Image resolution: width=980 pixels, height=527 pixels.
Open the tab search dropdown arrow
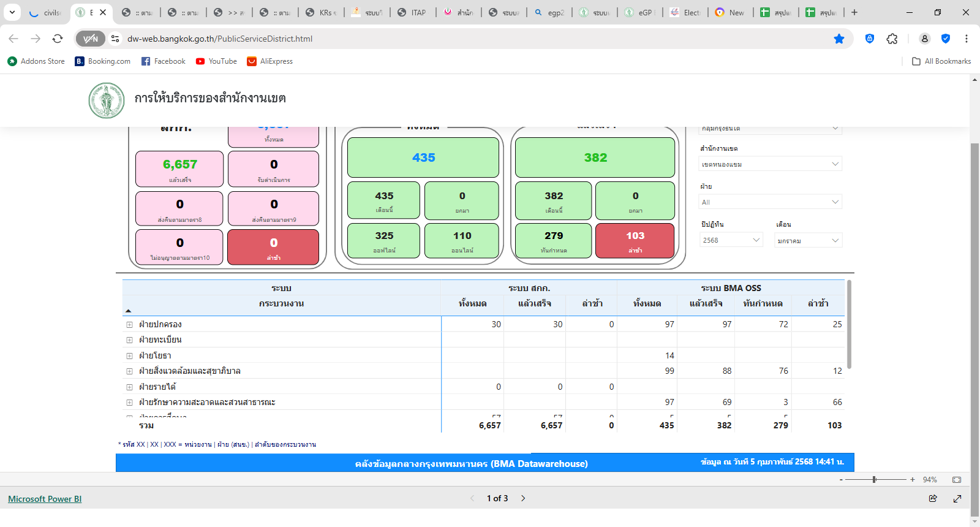point(12,12)
